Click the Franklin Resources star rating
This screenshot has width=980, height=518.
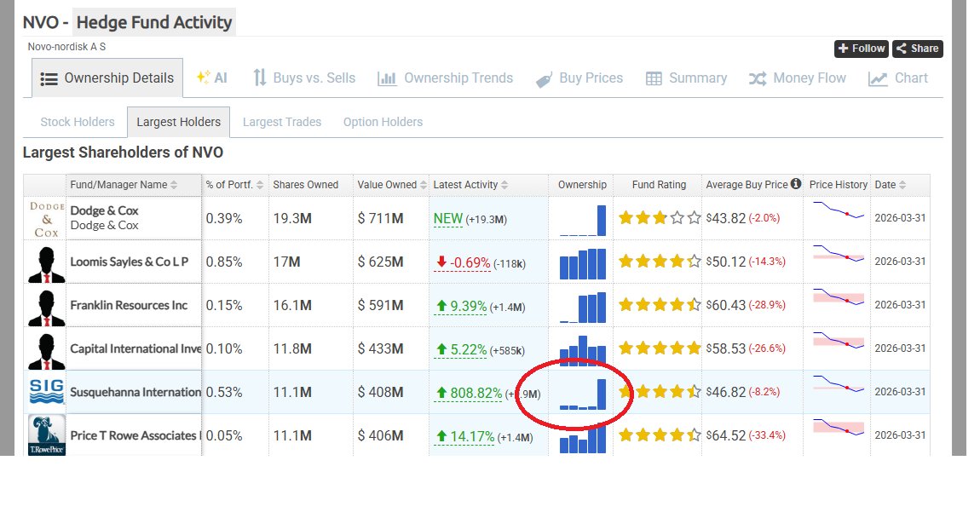[x=660, y=305]
